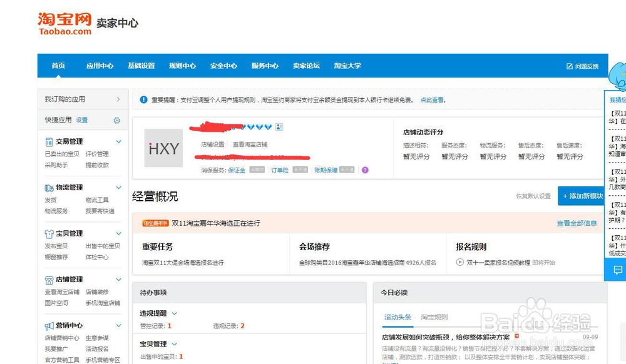The height and width of the screenshot is (364, 626).
Task: Open the 首页 nav tab
Action: coord(58,66)
